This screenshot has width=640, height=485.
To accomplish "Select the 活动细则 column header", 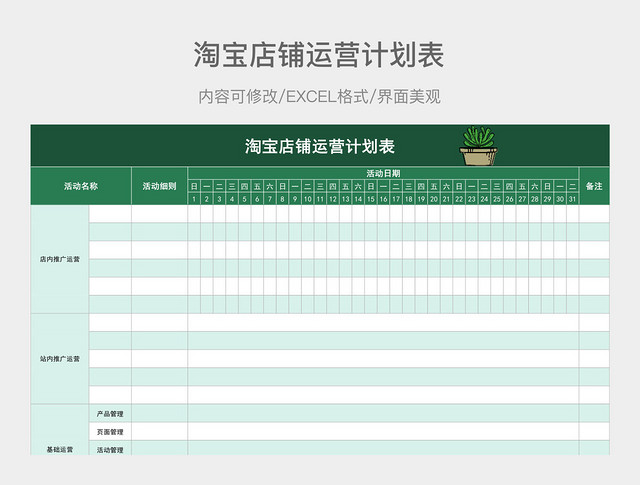I will coord(160,186).
